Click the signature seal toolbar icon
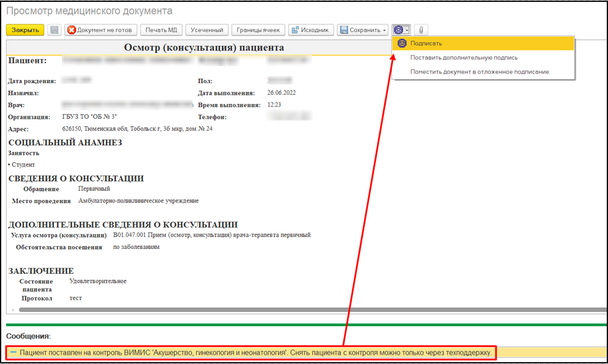This screenshot has width=608, height=364. point(399,30)
